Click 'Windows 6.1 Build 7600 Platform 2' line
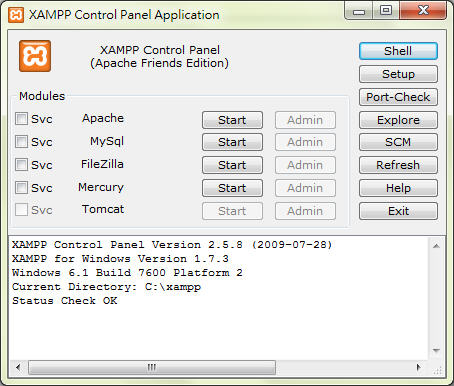This screenshot has height=386, width=454. [127, 273]
